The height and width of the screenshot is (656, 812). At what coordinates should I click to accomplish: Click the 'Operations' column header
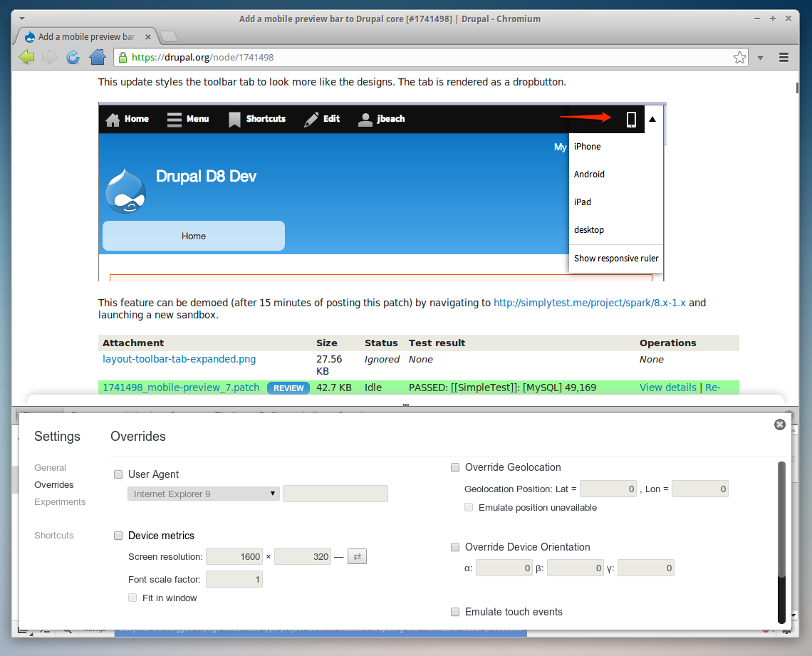(667, 343)
